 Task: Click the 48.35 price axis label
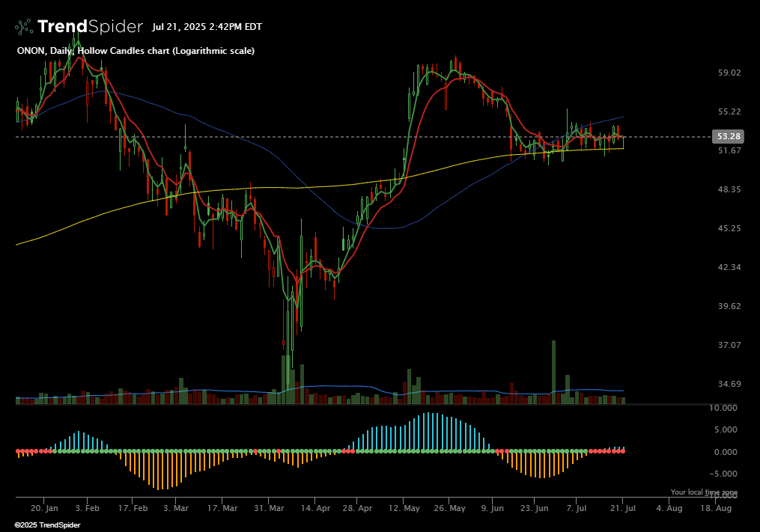click(729, 189)
